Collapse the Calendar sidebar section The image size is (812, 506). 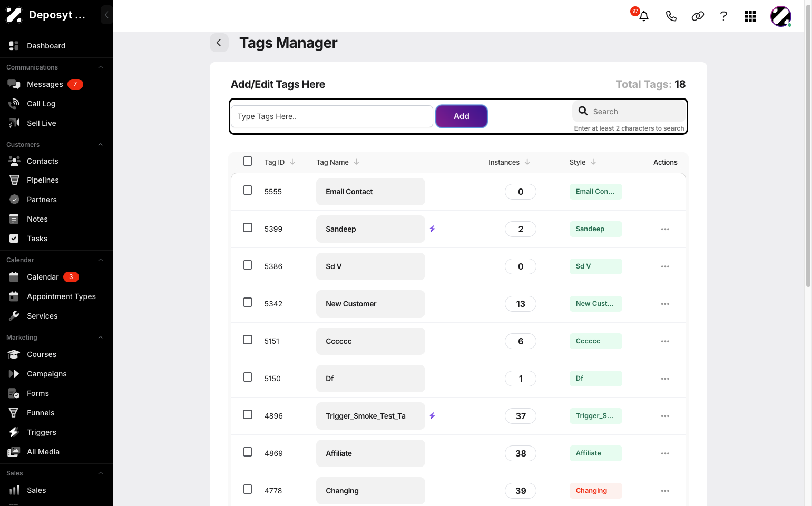click(x=100, y=260)
